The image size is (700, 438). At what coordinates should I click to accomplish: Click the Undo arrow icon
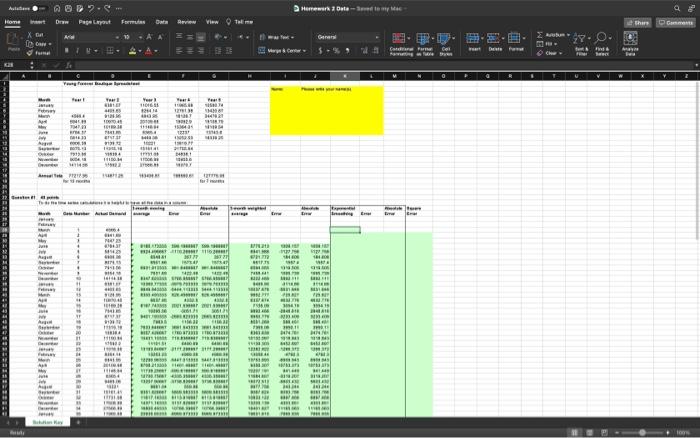click(x=91, y=8)
